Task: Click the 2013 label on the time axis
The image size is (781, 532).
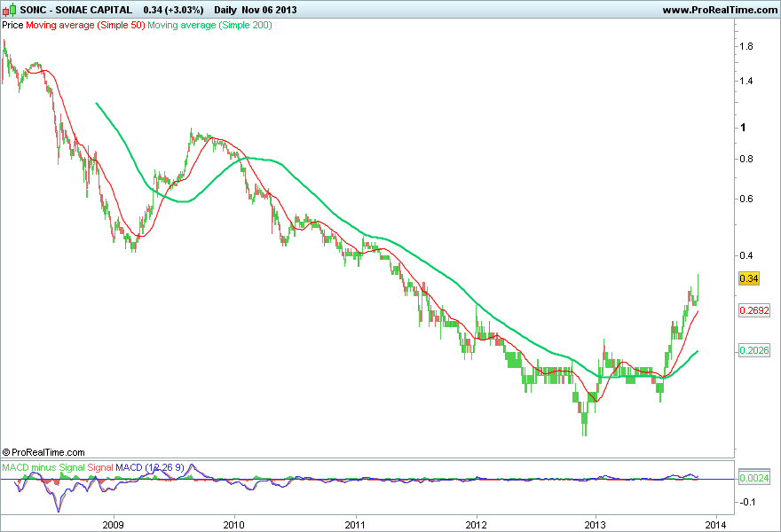Action: [596, 525]
